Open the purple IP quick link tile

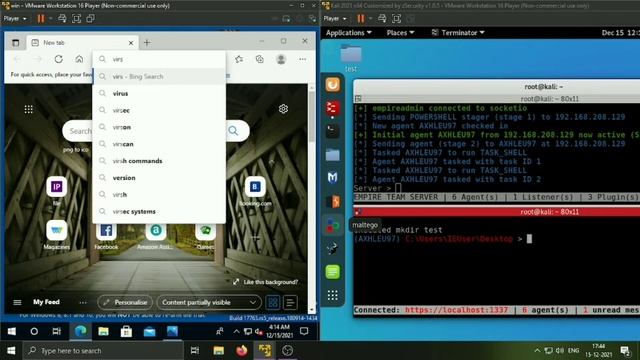57,187
